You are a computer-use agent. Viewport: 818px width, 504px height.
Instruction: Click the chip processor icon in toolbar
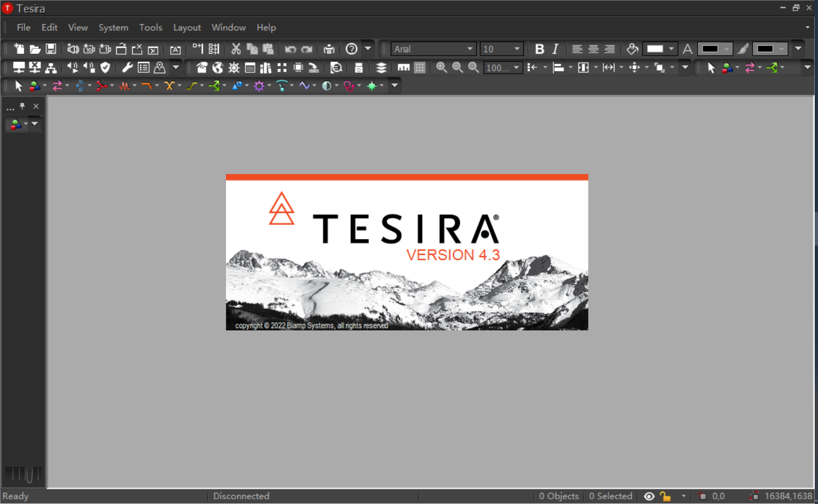(x=298, y=68)
